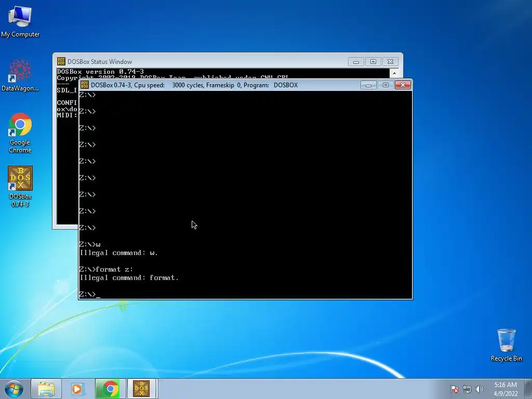This screenshot has height=399, width=532.
Task: Open the network tray icon
Action: (467, 389)
